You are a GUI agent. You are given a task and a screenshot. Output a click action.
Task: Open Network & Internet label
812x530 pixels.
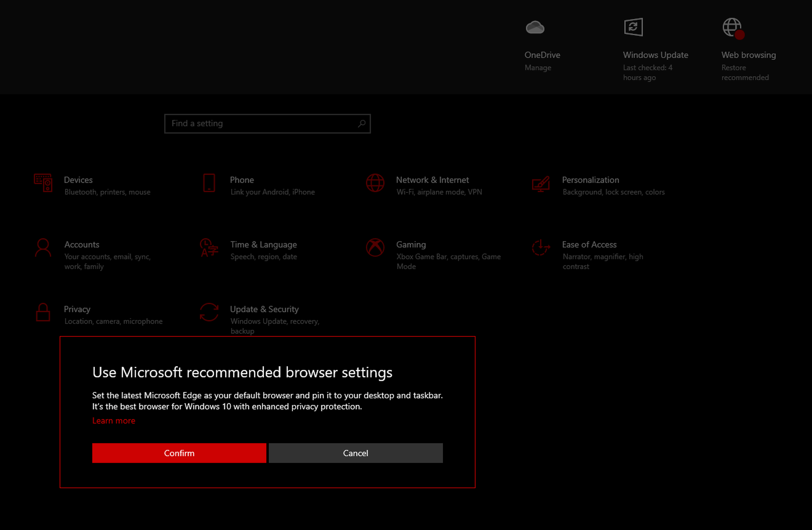[432, 180]
